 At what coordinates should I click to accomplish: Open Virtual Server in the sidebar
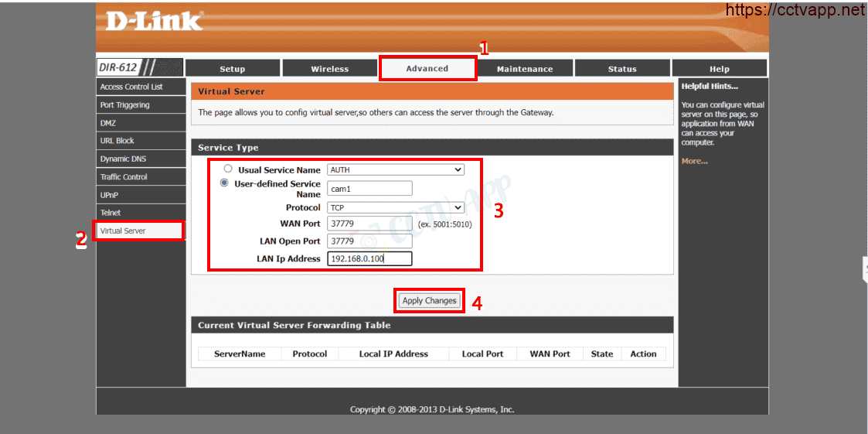(139, 231)
